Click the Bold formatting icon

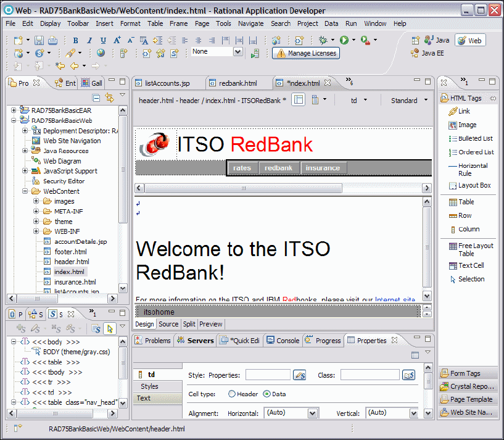(75, 40)
